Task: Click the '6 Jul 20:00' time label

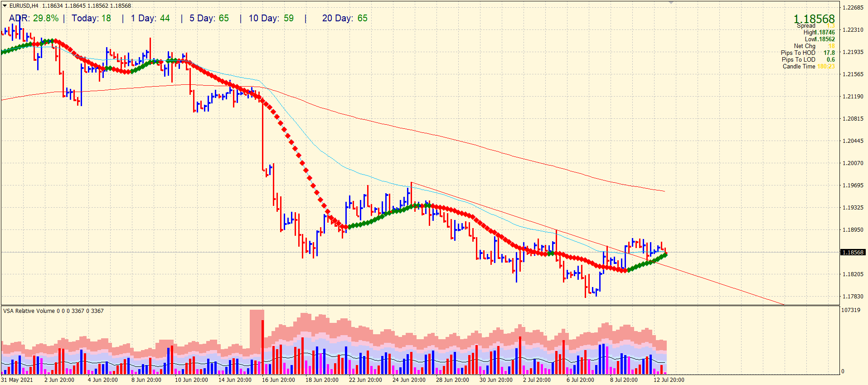Action: coord(581,380)
